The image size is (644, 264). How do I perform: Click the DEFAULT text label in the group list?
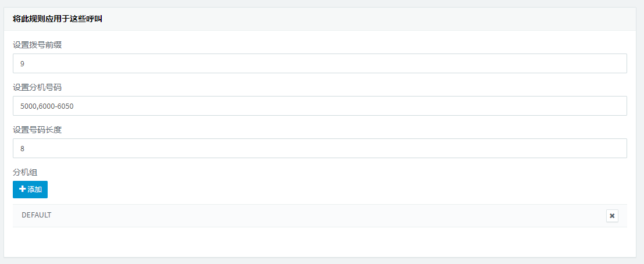(37, 215)
